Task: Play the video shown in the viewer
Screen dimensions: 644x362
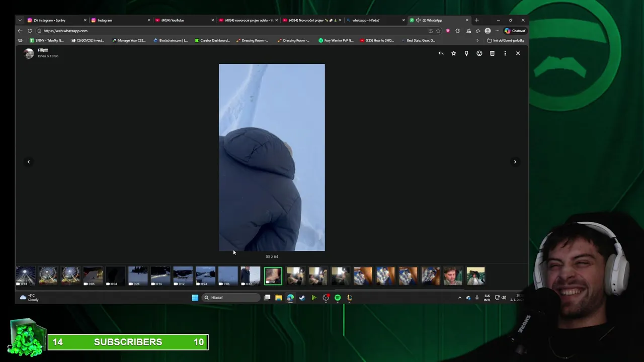Action: pyautogui.click(x=272, y=157)
